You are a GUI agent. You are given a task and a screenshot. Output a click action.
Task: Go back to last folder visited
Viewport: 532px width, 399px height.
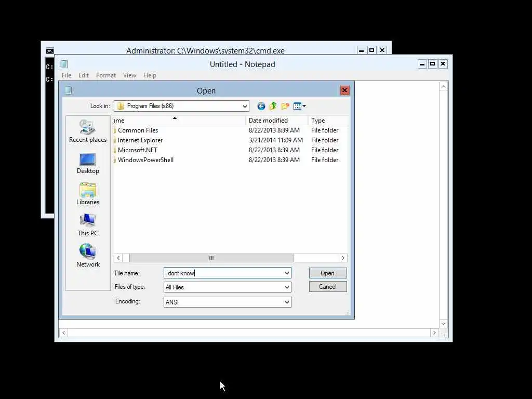tap(261, 106)
